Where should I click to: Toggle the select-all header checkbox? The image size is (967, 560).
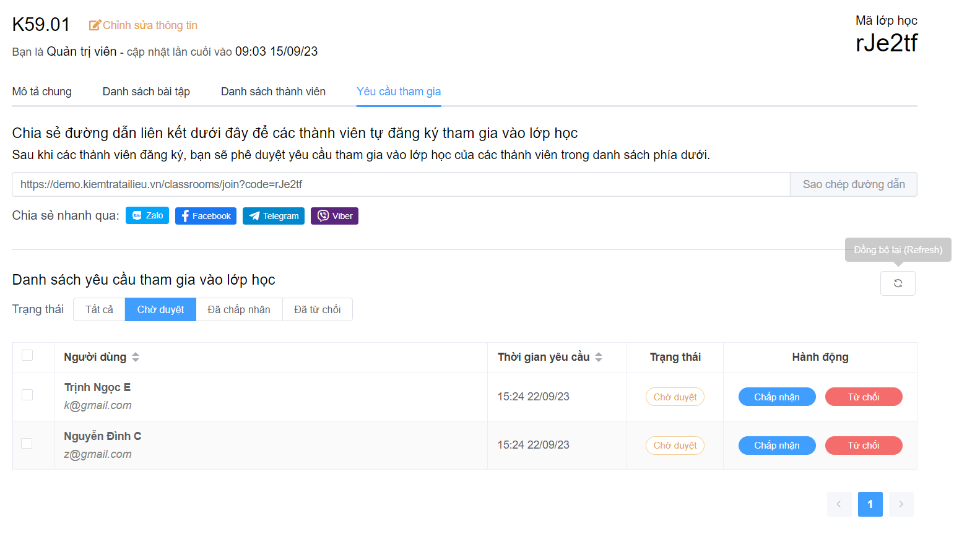pyautogui.click(x=27, y=355)
